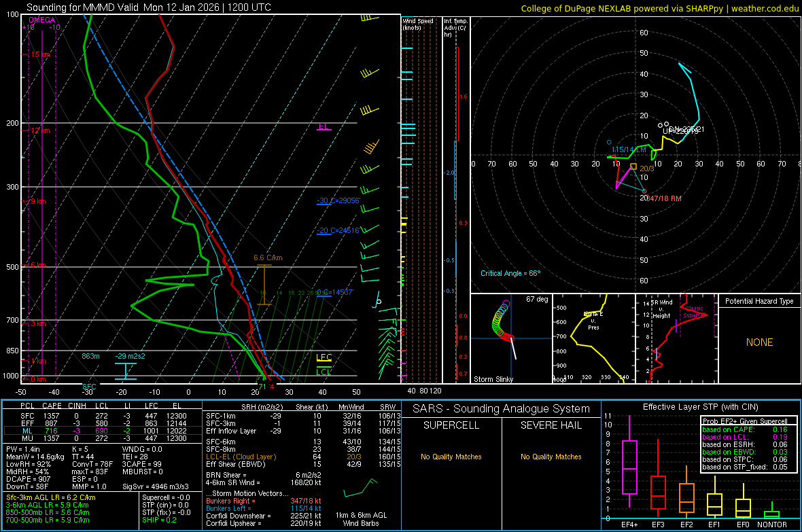Screen dimensions: 802x532
Task: Click the magenta EL level label
Action: click(x=324, y=126)
